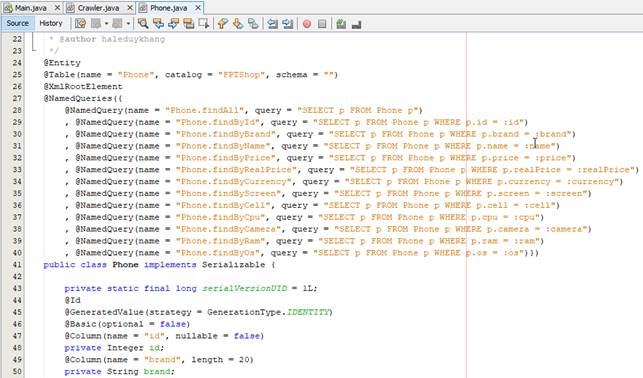643x378 pixels.
Task: Open the History view
Action: (x=51, y=23)
